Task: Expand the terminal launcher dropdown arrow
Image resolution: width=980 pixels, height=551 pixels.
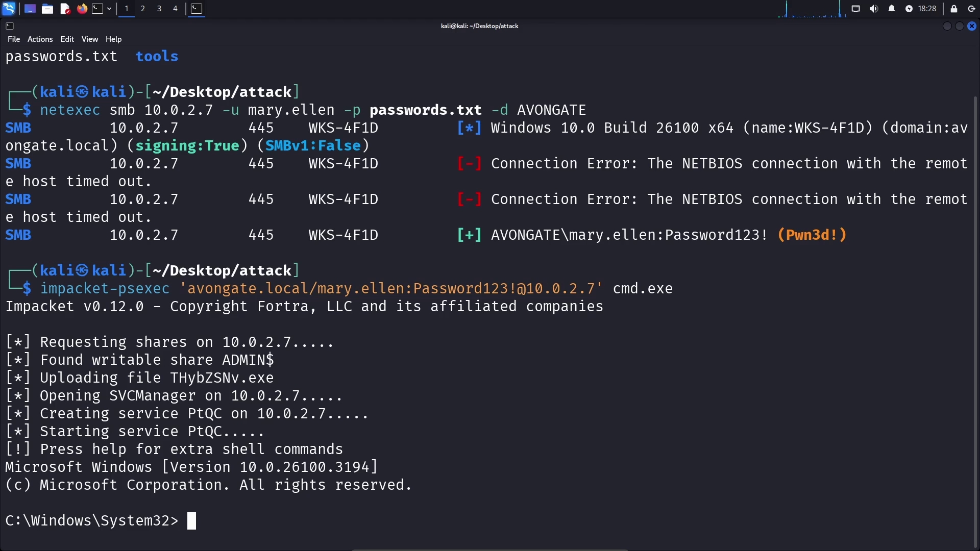Action: (x=109, y=9)
